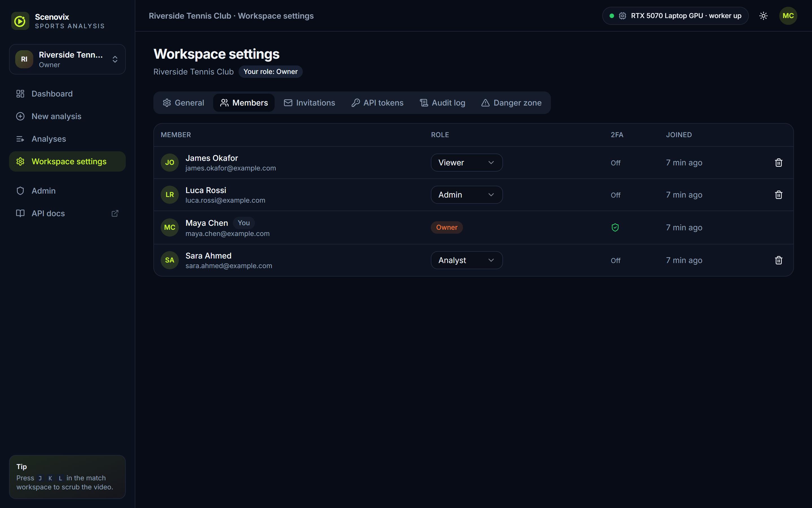Open the Danger zone tab

point(511,103)
